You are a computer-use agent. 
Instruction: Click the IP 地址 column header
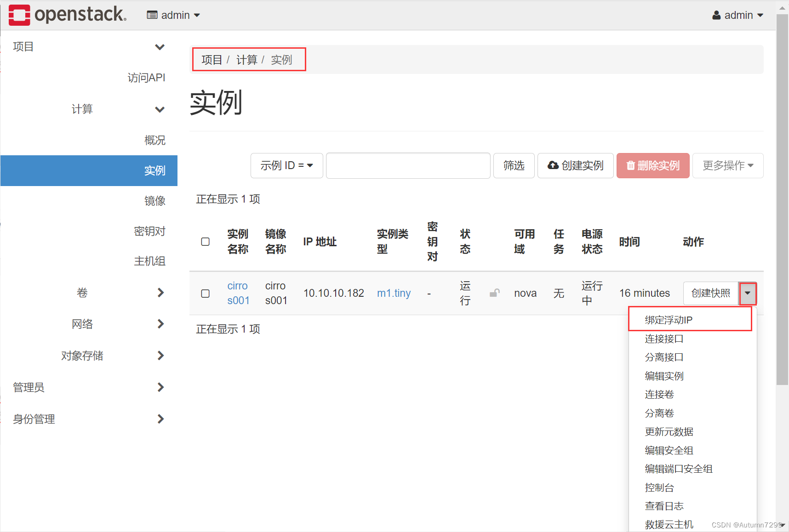point(320,242)
